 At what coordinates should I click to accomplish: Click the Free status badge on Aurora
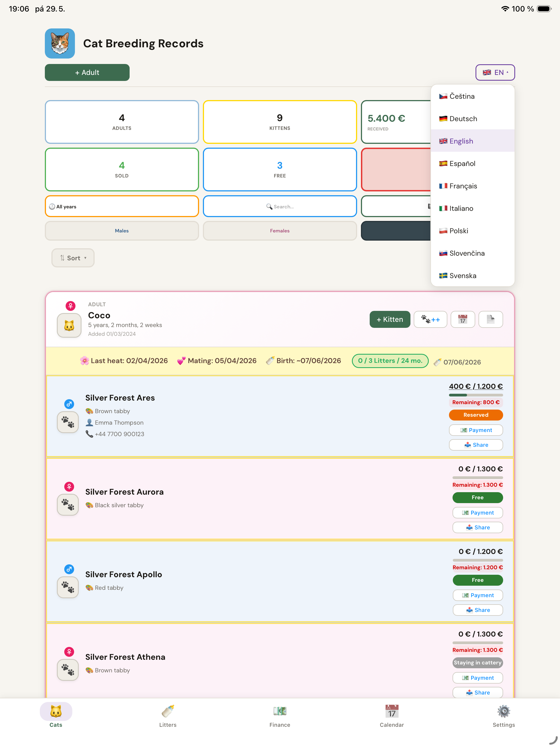478,497
